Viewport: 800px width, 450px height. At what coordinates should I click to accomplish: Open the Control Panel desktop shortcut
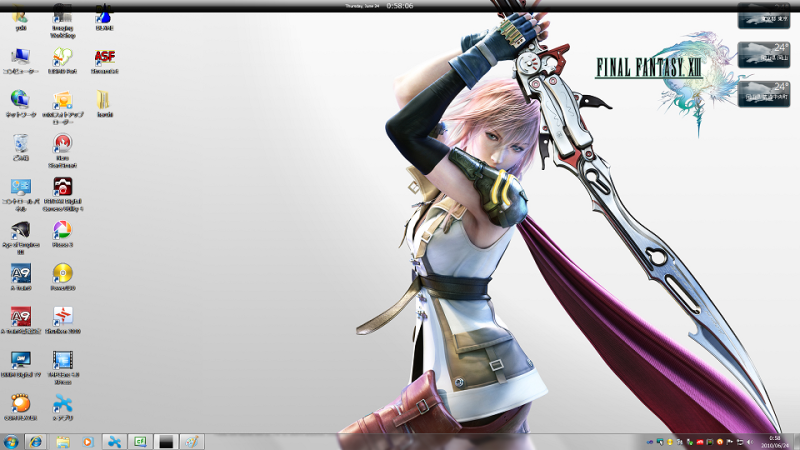click(20, 187)
